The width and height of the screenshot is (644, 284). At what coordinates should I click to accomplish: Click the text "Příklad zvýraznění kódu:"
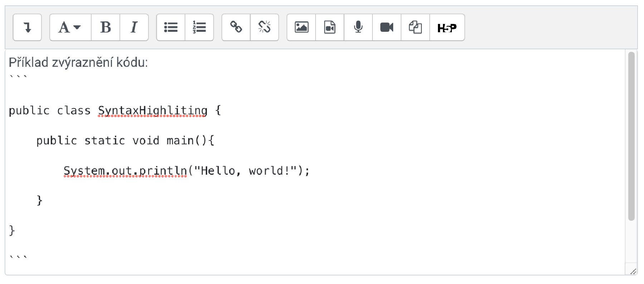pos(78,63)
